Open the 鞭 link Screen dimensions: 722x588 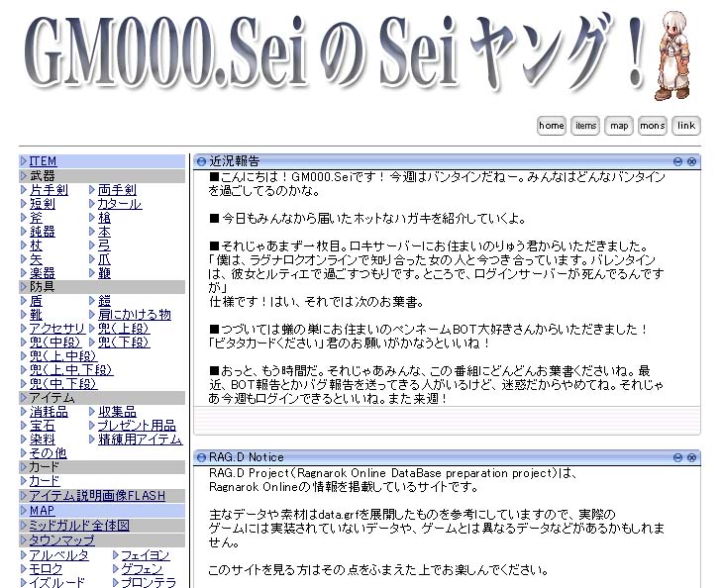pyautogui.click(x=104, y=272)
